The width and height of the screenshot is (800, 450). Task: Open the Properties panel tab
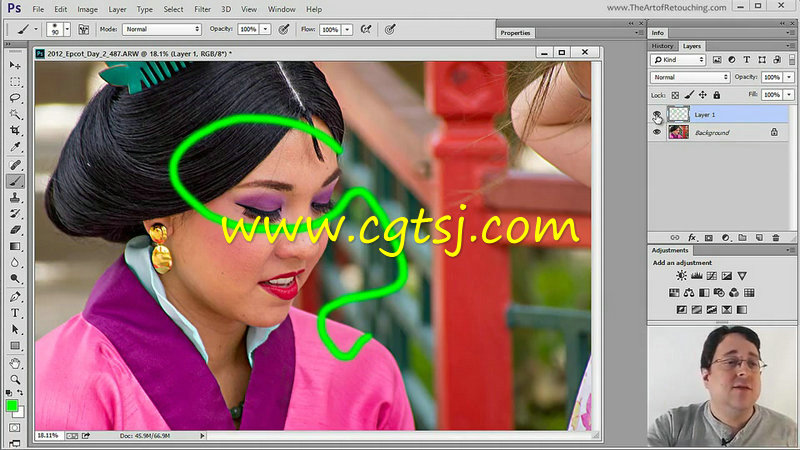coord(515,33)
